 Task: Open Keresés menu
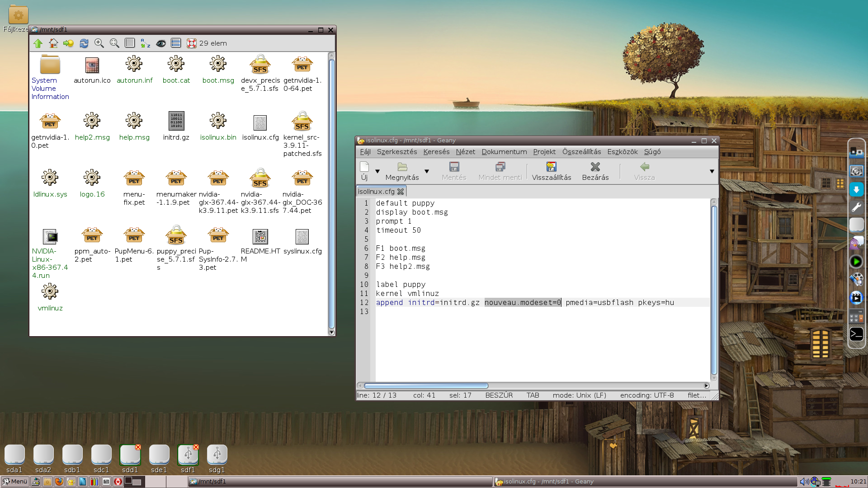click(436, 152)
